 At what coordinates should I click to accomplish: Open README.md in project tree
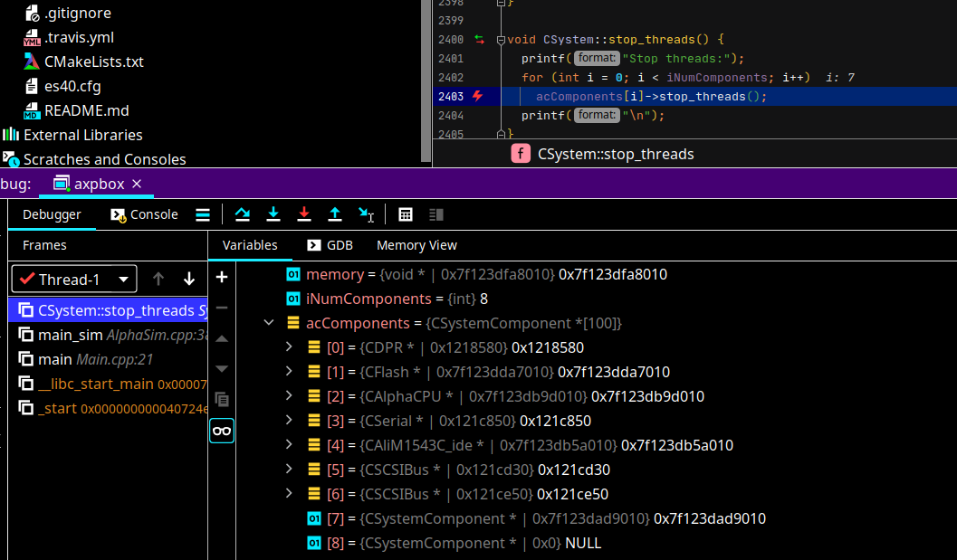[x=76, y=110]
